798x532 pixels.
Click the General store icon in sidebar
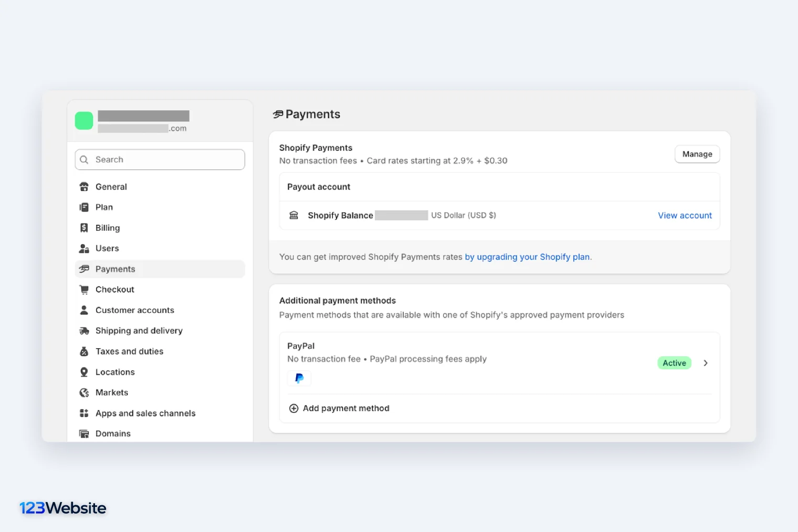click(x=84, y=187)
